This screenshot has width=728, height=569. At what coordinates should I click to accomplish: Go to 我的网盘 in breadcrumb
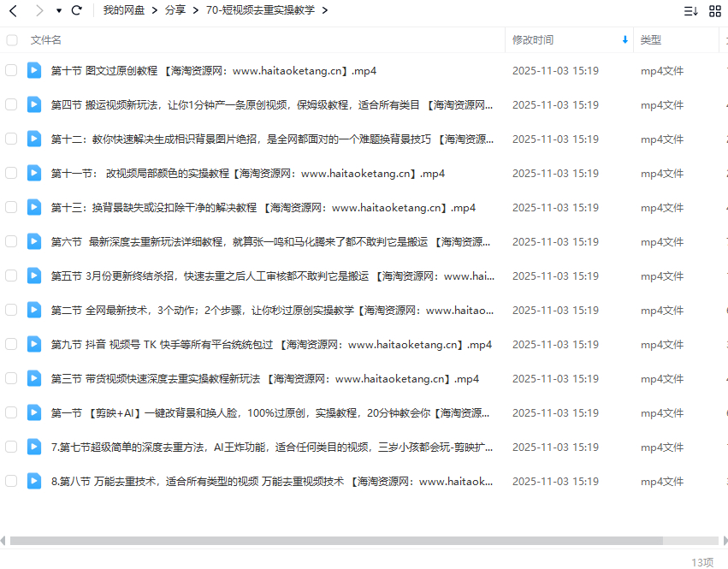pyautogui.click(x=123, y=10)
